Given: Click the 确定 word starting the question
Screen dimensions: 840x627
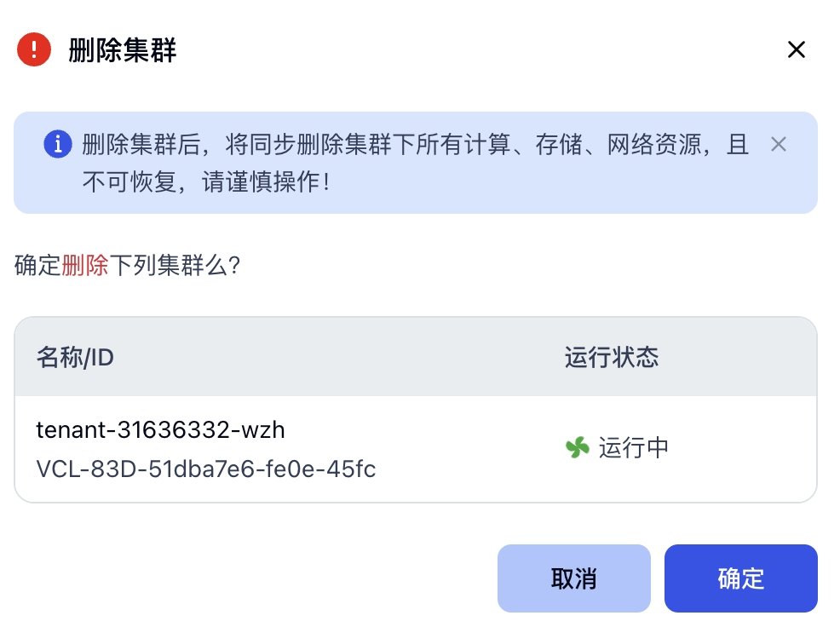Looking at the screenshot, I should point(37,266).
